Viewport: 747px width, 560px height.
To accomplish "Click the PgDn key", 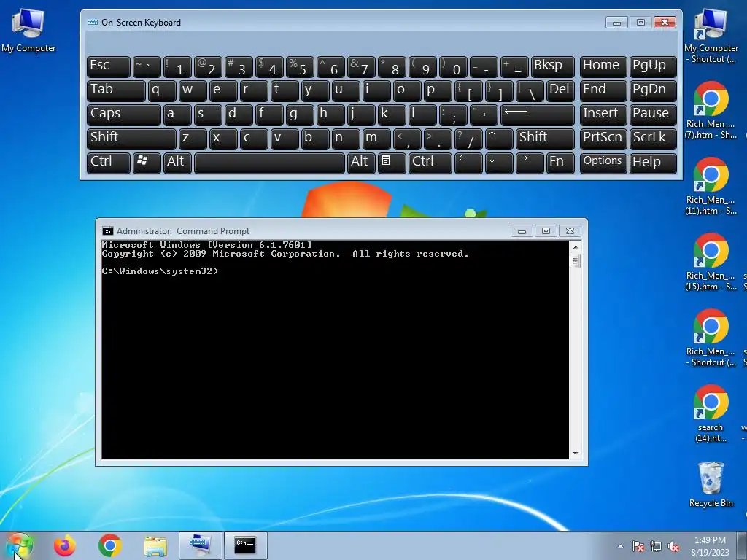I will click(653, 90).
